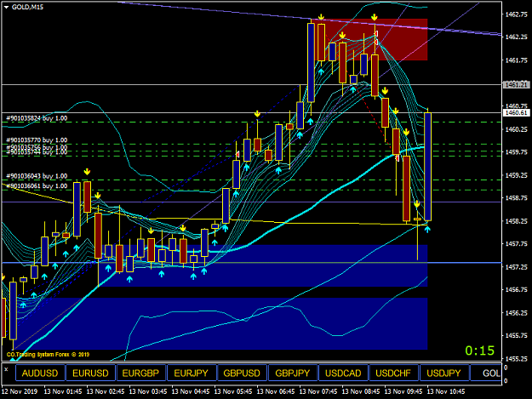Click the GOLD,M15 chart title text

(27, 7)
